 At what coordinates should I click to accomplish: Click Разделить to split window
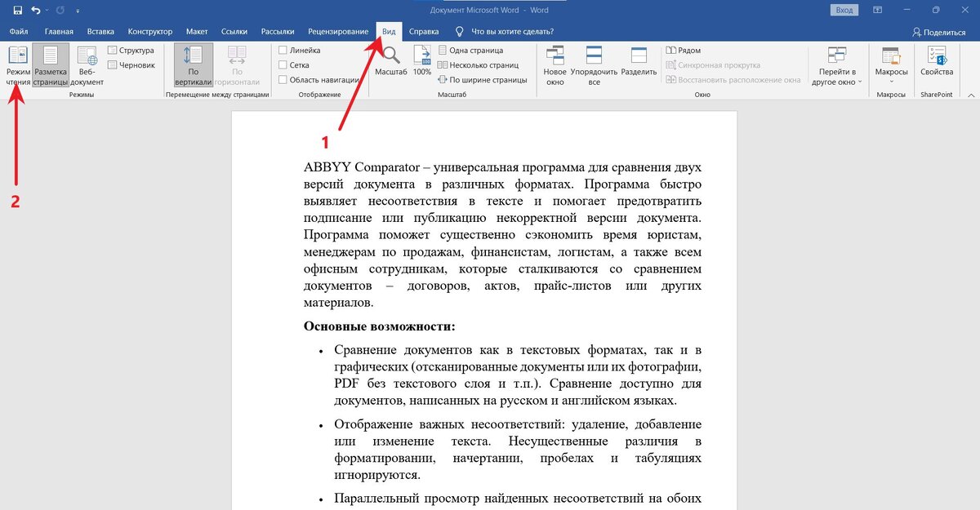tap(639, 62)
